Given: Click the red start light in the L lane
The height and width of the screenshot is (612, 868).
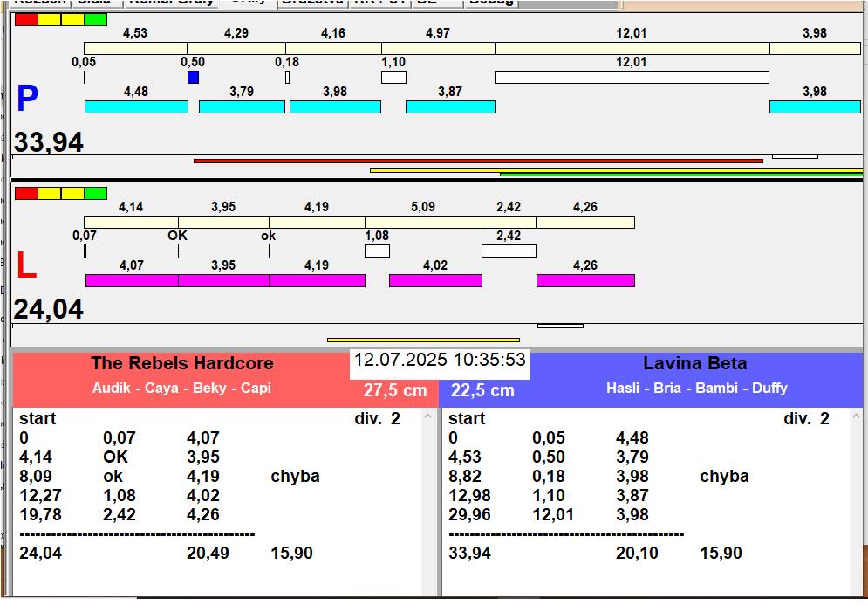Looking at the screenshot, I should (x=26, y=193).
